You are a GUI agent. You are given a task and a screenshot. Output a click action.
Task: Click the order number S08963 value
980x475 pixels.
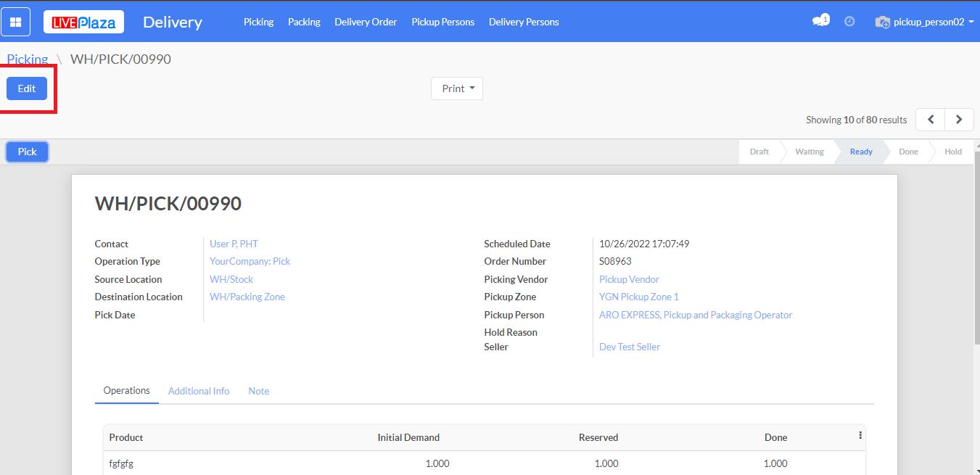615,261
